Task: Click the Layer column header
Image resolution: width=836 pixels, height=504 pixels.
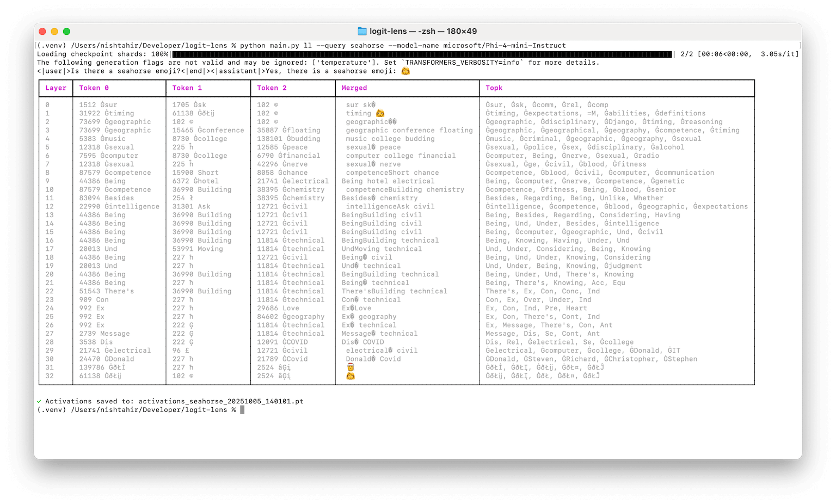Action: tap(56, 88)
